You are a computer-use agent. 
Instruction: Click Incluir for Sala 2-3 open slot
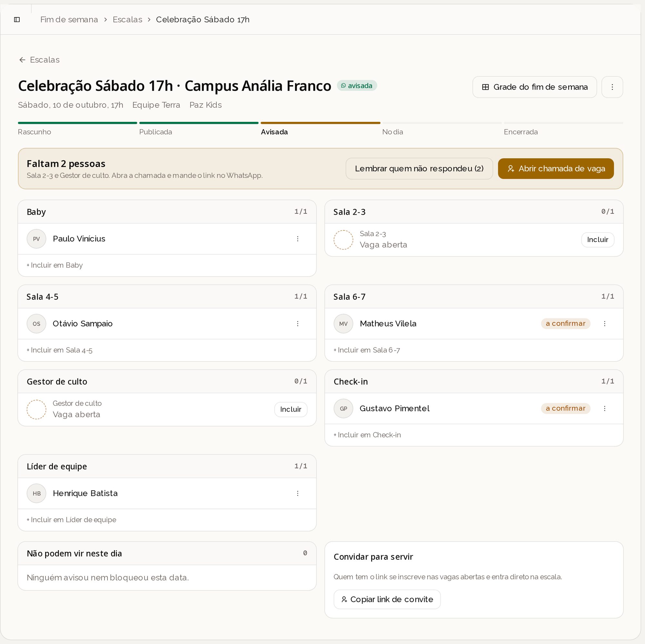point(597,239)
